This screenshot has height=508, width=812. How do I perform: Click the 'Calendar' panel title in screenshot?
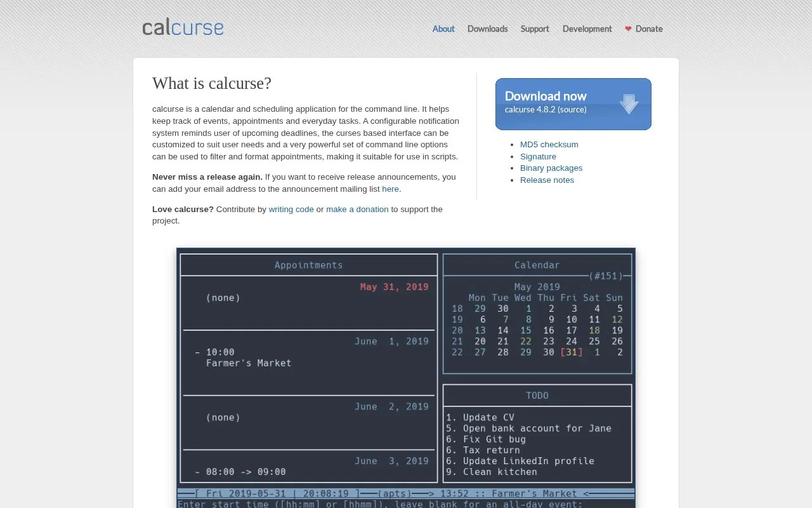point(537,265)
